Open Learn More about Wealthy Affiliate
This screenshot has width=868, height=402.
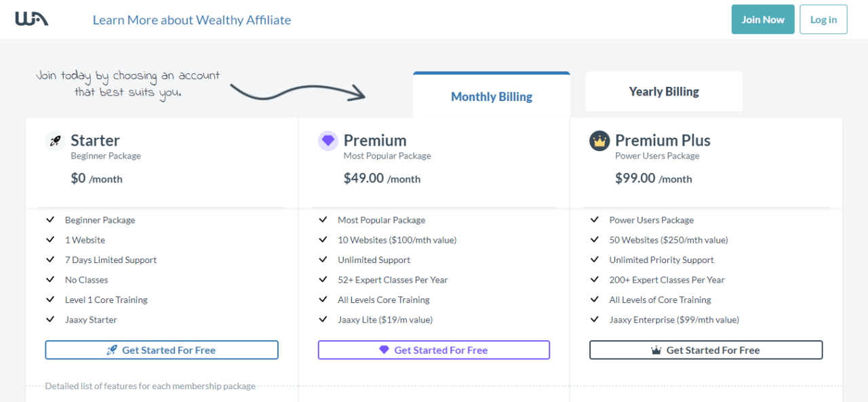192,20
